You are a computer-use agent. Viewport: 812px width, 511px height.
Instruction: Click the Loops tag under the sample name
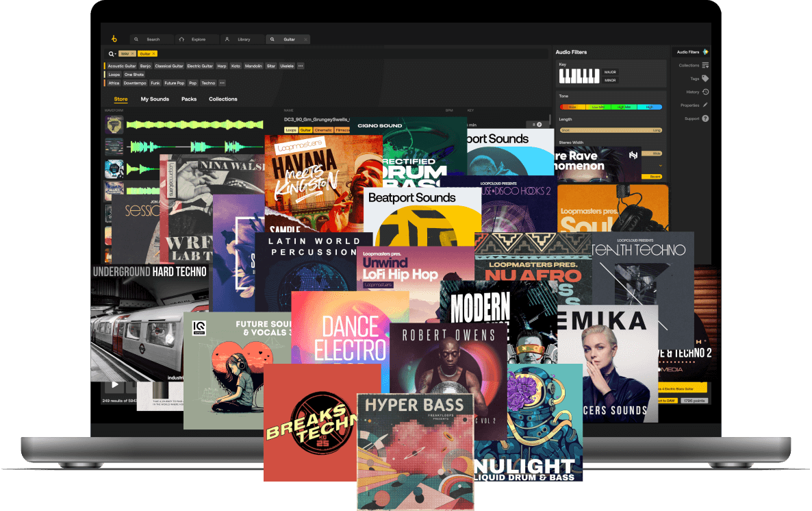[x=291, y=130]
